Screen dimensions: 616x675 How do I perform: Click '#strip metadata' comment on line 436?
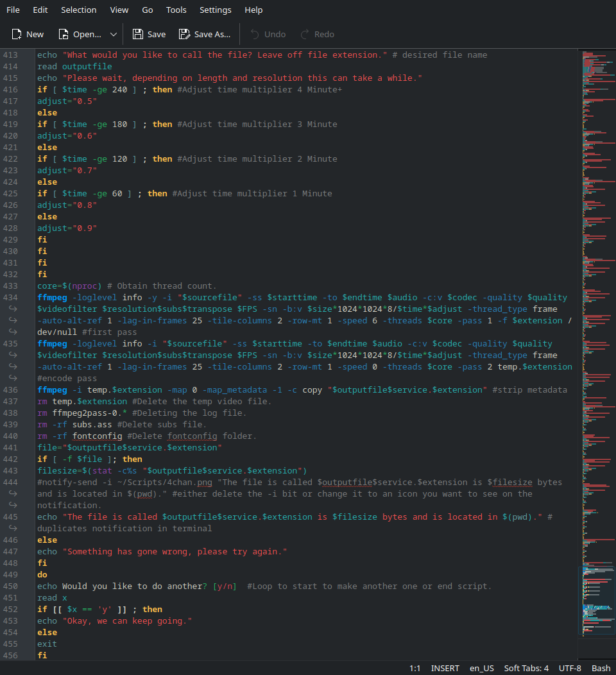[x=529, y=389]
